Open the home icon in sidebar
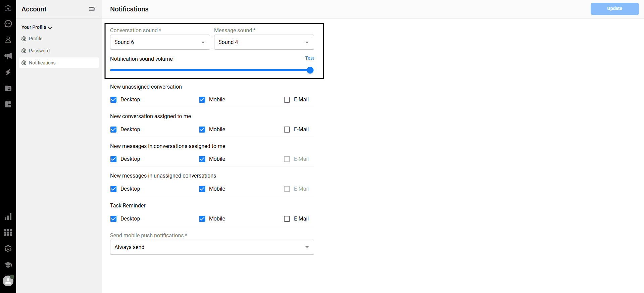644x293 pixels. tap(8, 8)
